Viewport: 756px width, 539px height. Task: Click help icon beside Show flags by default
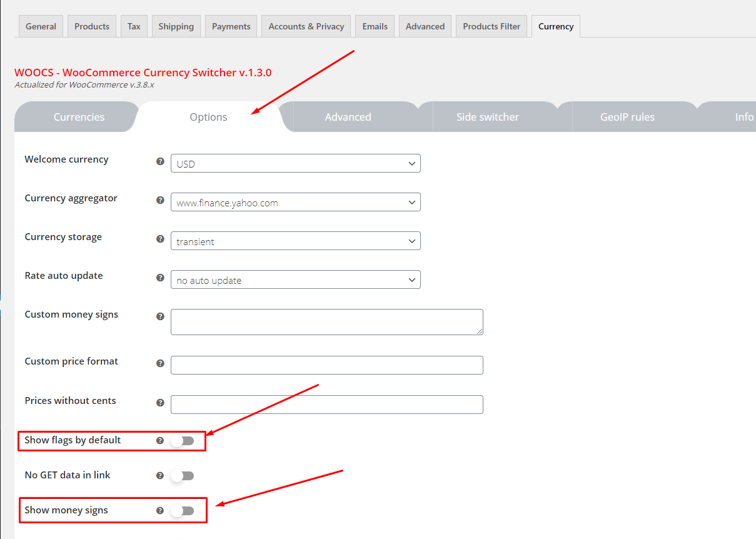(160, 441)
